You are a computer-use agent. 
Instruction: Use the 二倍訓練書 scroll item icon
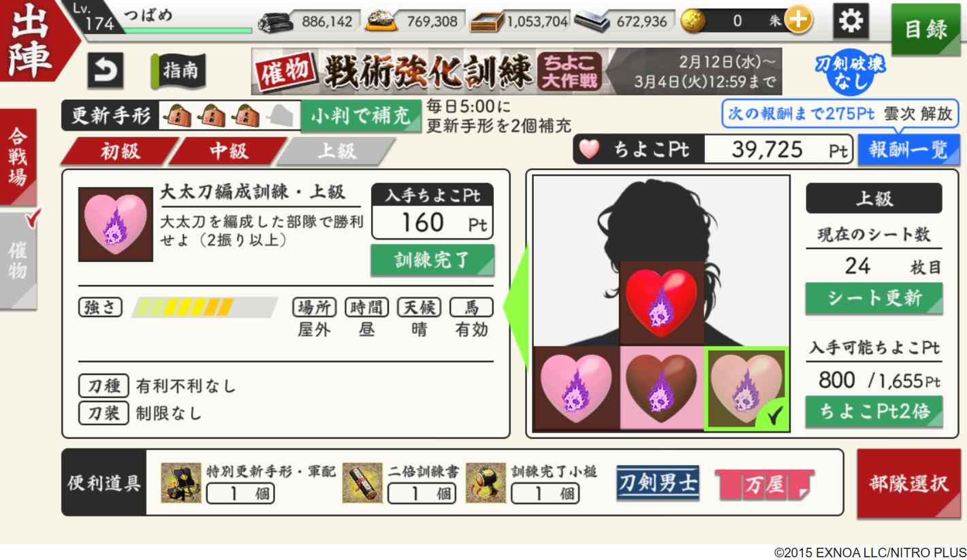click(x=362, y=482)
